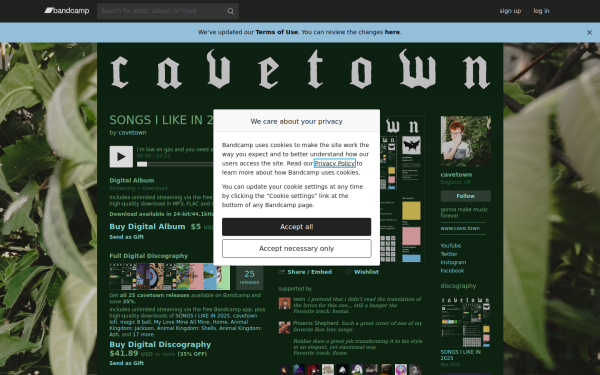Open supporter xeon's avatar

click(x=284, y=303)
